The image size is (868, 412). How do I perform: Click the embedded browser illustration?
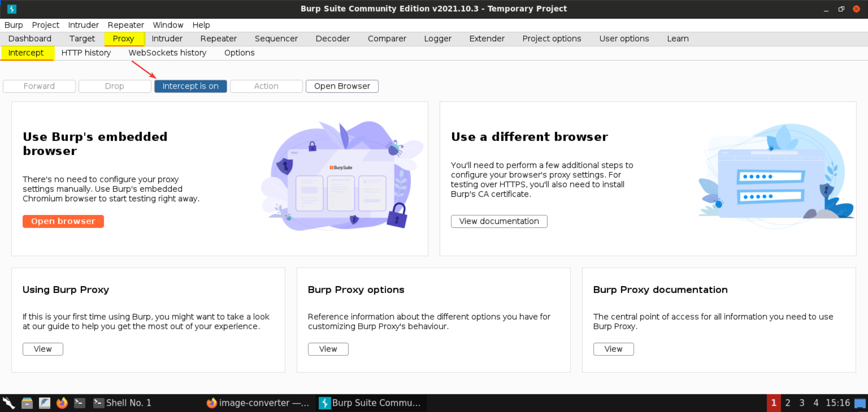pyautogui.click(x=342, y=175)
